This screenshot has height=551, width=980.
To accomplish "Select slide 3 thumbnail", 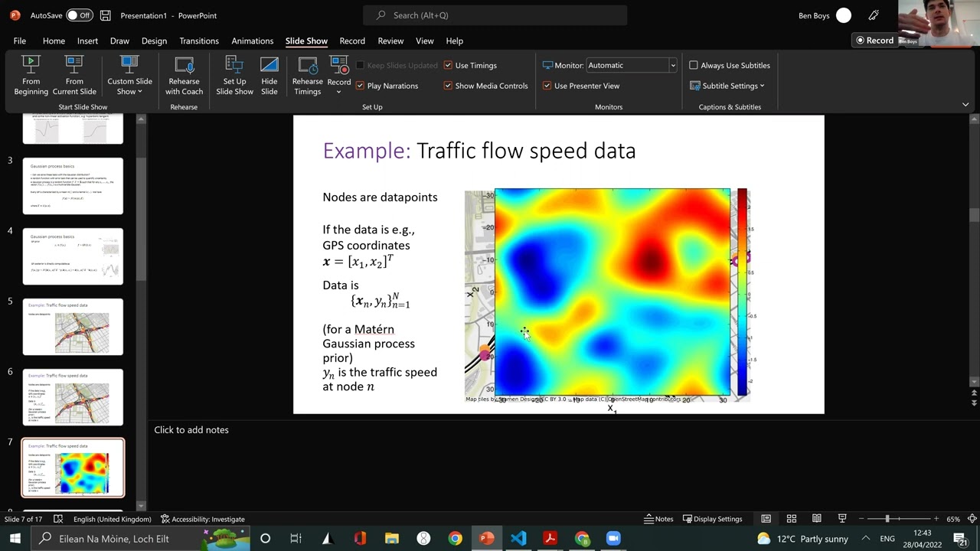I will click(73, 186).
